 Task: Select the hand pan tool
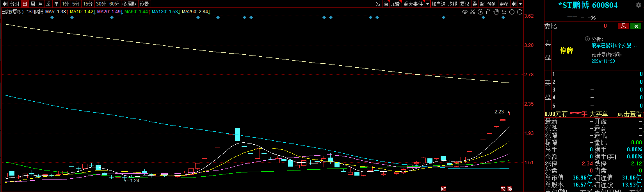point(496,12)
